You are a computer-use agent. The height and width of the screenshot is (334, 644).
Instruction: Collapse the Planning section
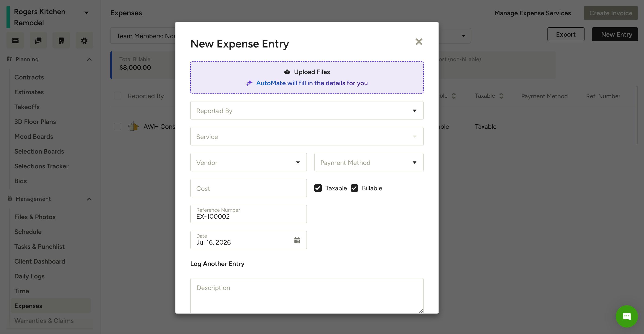89,60
